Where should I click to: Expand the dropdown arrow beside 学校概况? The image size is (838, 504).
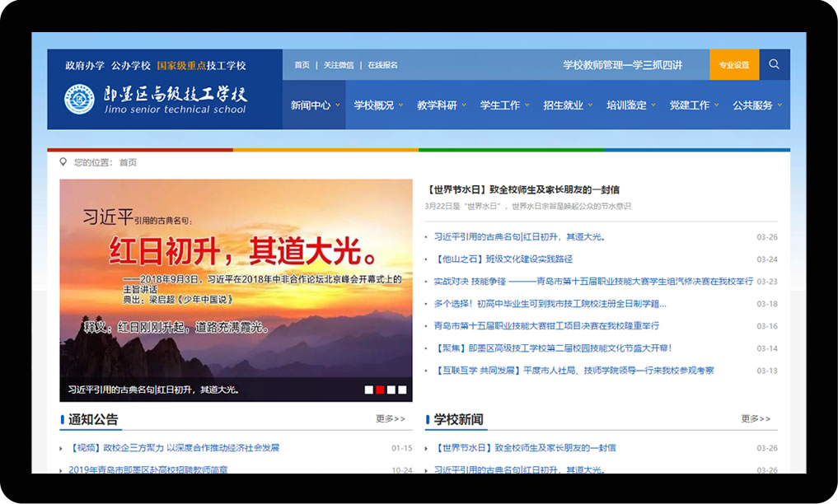click(400, 105)
